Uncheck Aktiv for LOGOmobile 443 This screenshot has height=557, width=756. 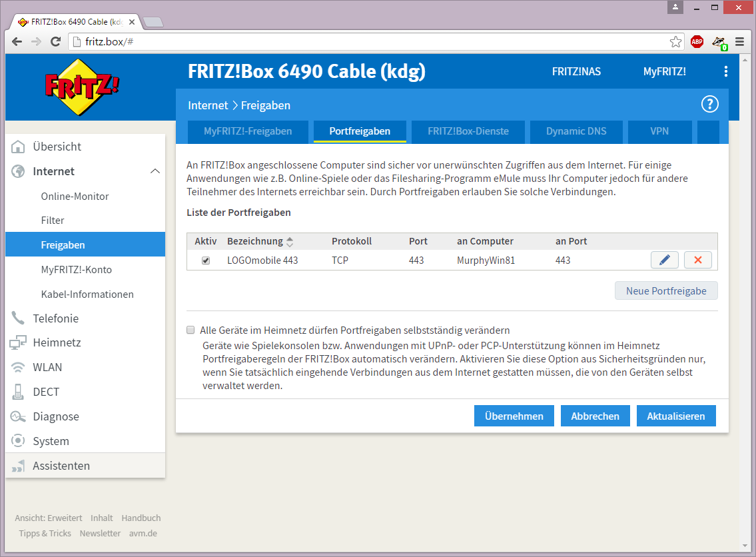(206, 261)
